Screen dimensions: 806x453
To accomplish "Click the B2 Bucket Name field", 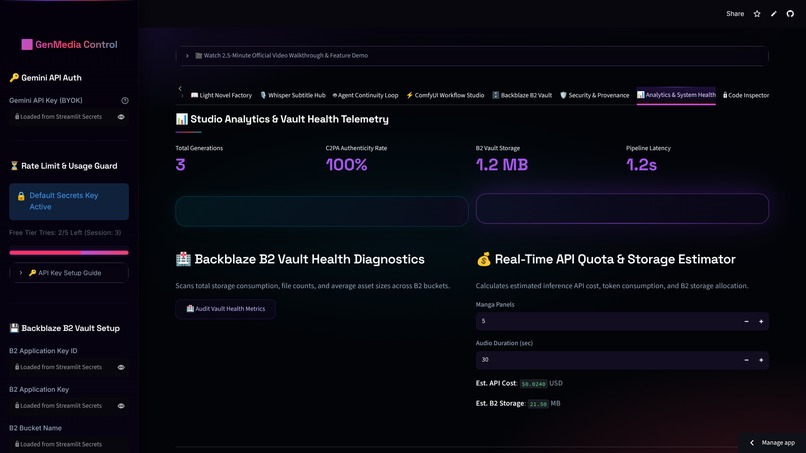I will (x=69, y=444).
